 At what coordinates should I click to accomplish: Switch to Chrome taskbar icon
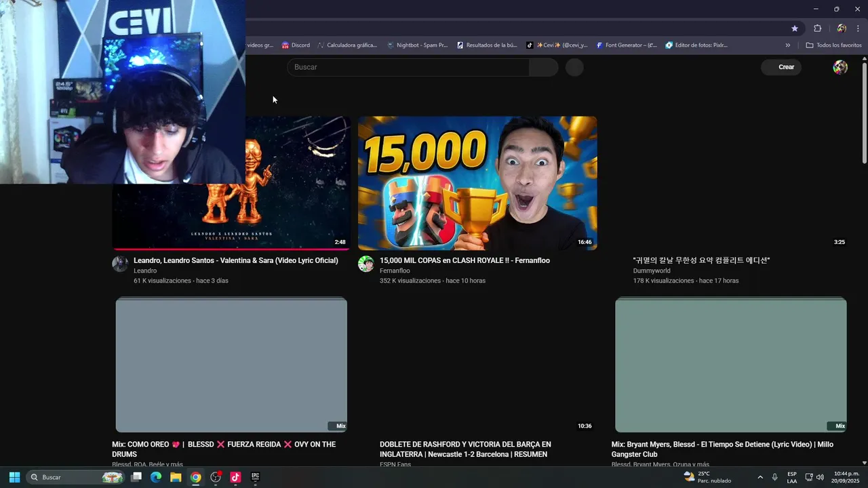click(195, 477)
